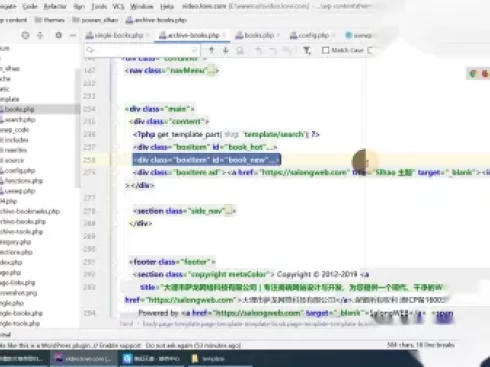
Task: Expand folded navMenu nav block
Action: coord(211,71)
